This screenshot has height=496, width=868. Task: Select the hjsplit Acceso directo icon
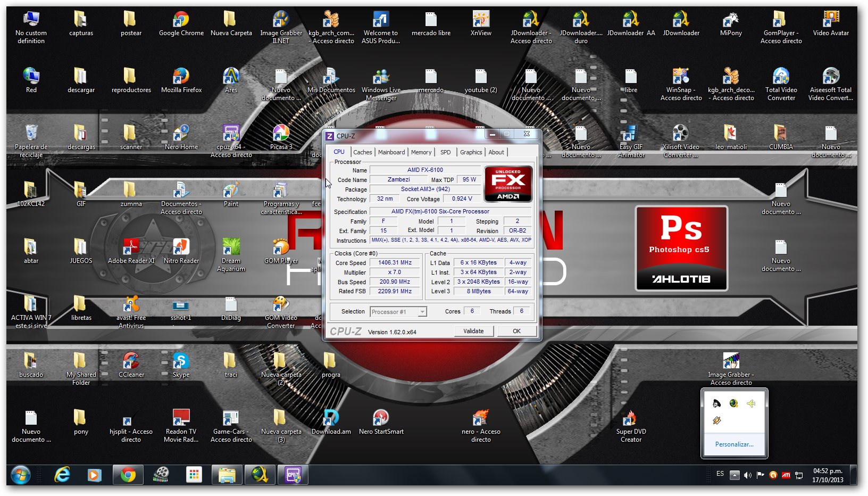tap(131, 426)
